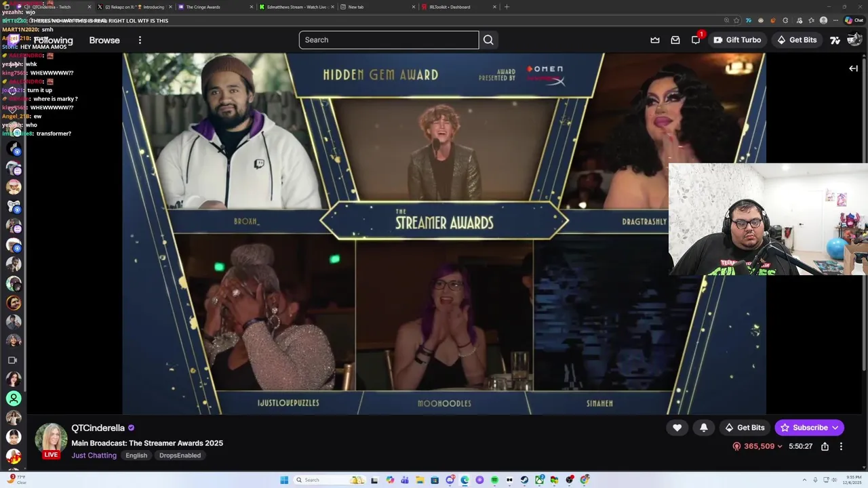868x488 pixels.
Task: Toggle the notification bell for QTCinderella
Action: [x=704, y=428]
